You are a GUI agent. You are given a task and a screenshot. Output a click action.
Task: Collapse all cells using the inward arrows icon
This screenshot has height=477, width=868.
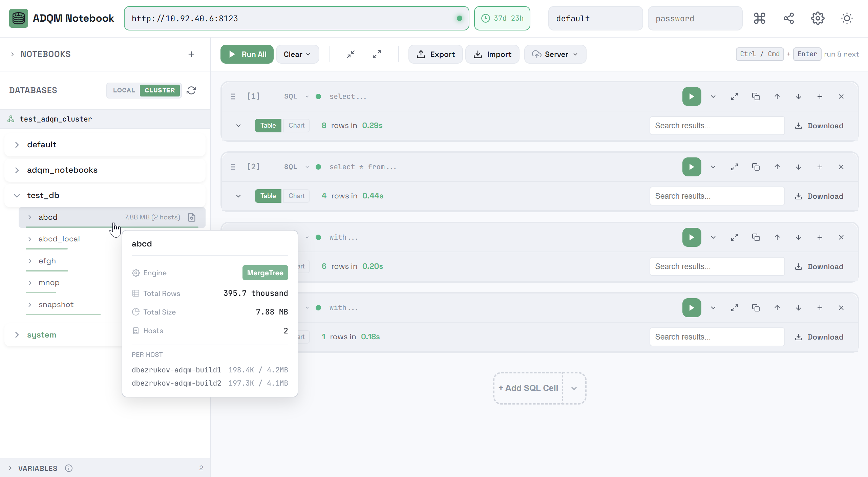click(351, 54)
